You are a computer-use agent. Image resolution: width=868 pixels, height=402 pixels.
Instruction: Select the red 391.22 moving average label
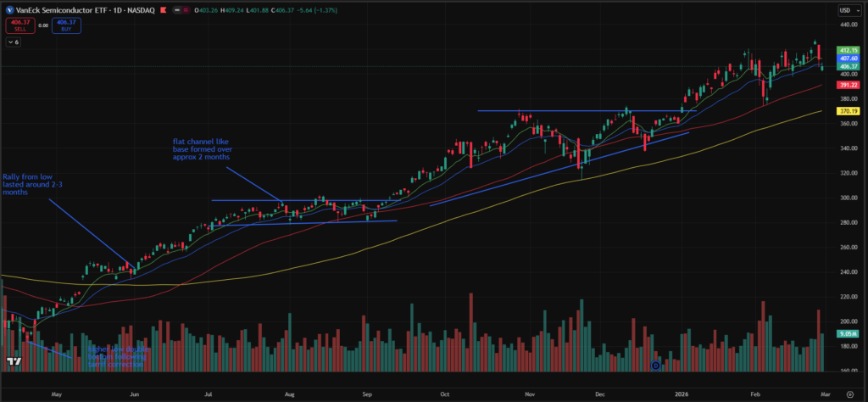(x=849, y=85)
